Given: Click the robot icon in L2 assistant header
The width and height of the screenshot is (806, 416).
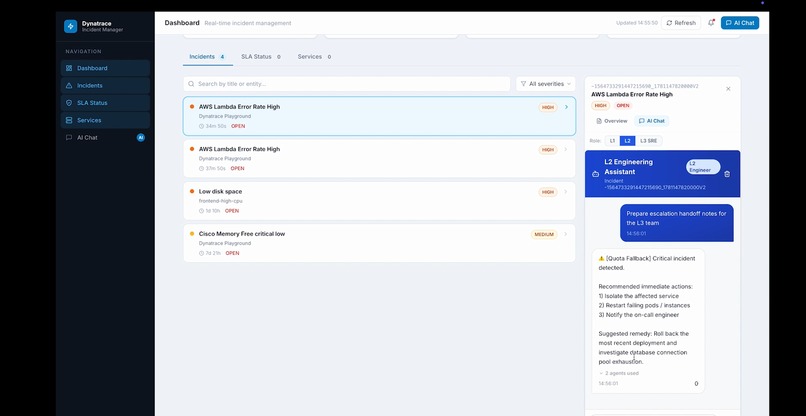Looking at the screenshot, I should click(595, 174).
